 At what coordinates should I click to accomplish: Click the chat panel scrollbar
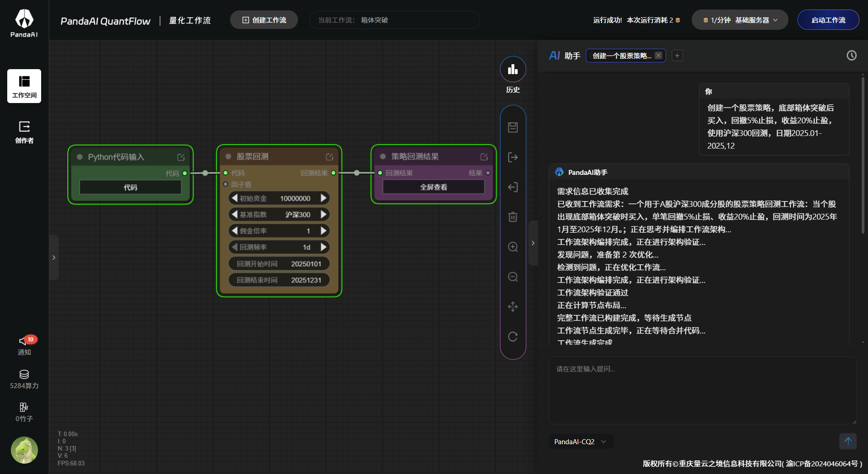[863, 155]
